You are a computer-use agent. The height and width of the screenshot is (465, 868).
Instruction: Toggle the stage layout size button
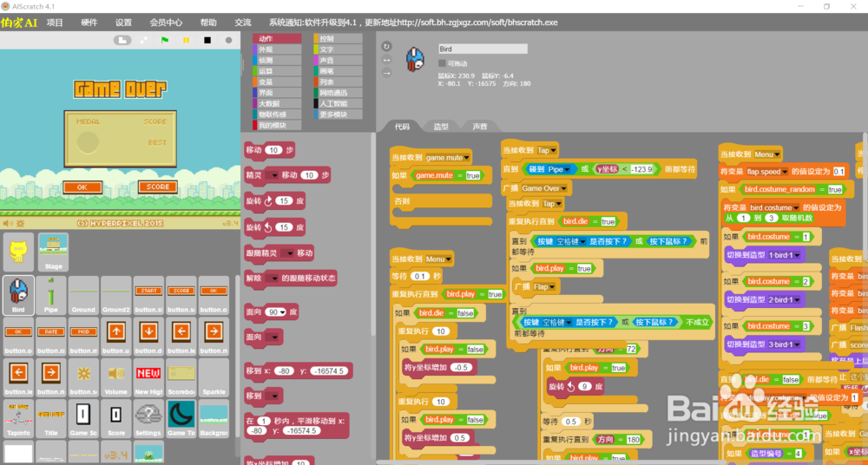(x=123, y=41)
